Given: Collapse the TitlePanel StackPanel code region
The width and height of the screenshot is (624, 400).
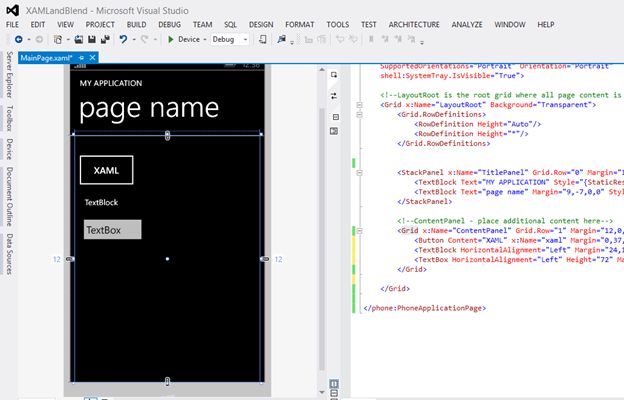Looking at the screenshot, I should (x=359, y=172).
